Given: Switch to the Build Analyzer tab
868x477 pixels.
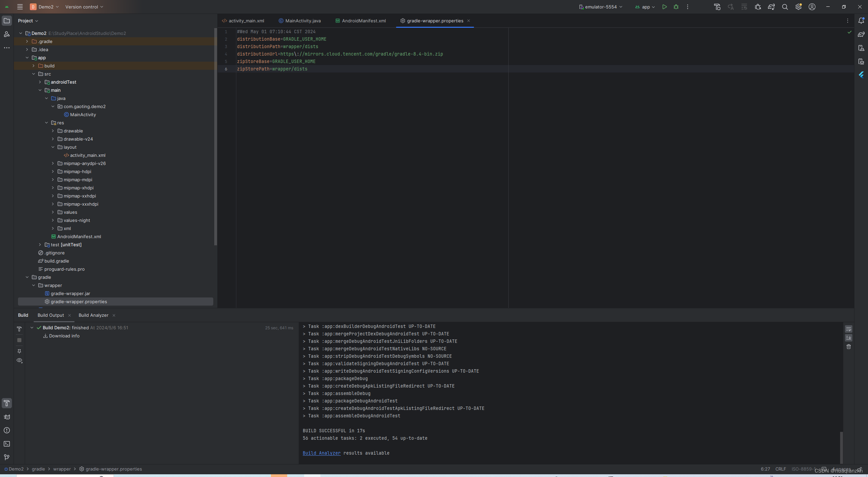Looking at the screenshot, I should coord(93,315).
